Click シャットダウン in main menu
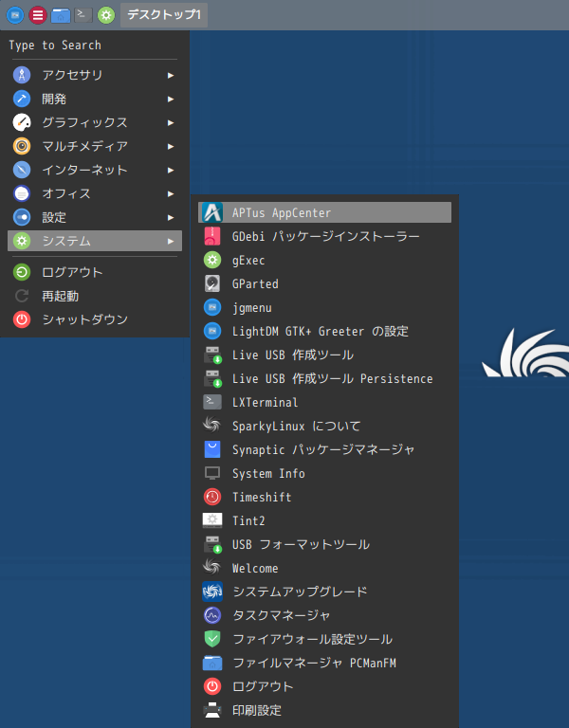Screen dimensions: 569x728 pyautogui.click(x=84, y=319)
